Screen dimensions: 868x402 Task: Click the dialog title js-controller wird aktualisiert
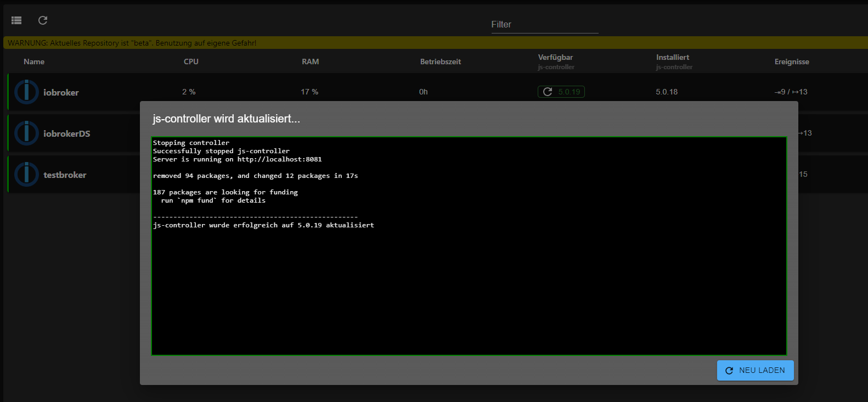(x=226, y=119)
